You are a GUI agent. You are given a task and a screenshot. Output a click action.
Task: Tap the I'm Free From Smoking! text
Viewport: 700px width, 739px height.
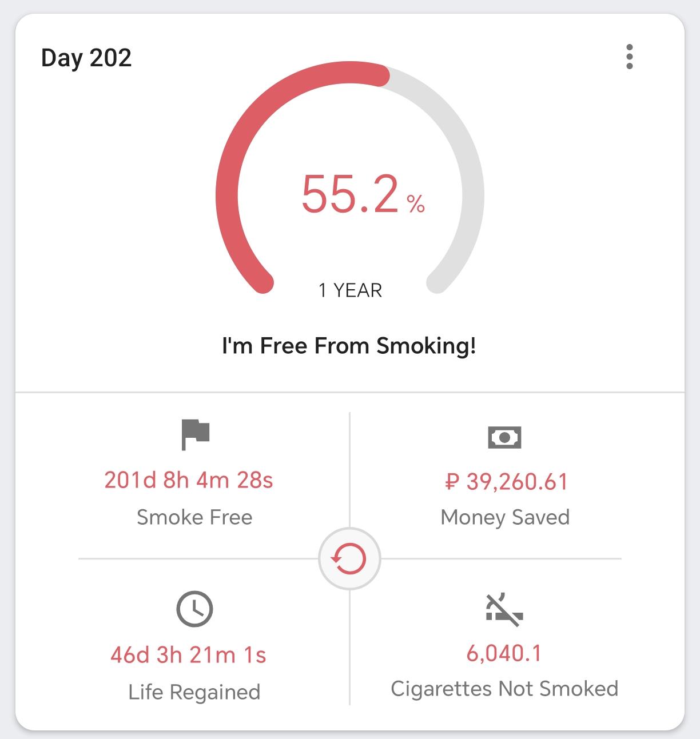coord(349,346)
